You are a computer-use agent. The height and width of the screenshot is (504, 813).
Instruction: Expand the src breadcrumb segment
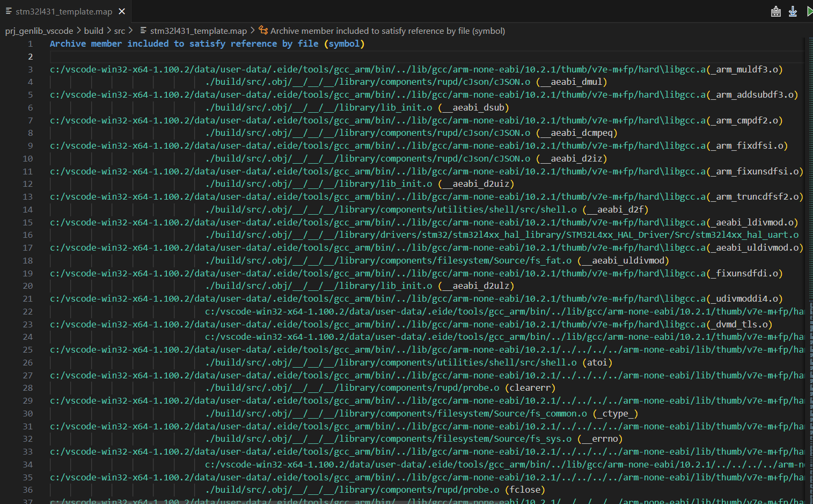[x=119, y=31]
